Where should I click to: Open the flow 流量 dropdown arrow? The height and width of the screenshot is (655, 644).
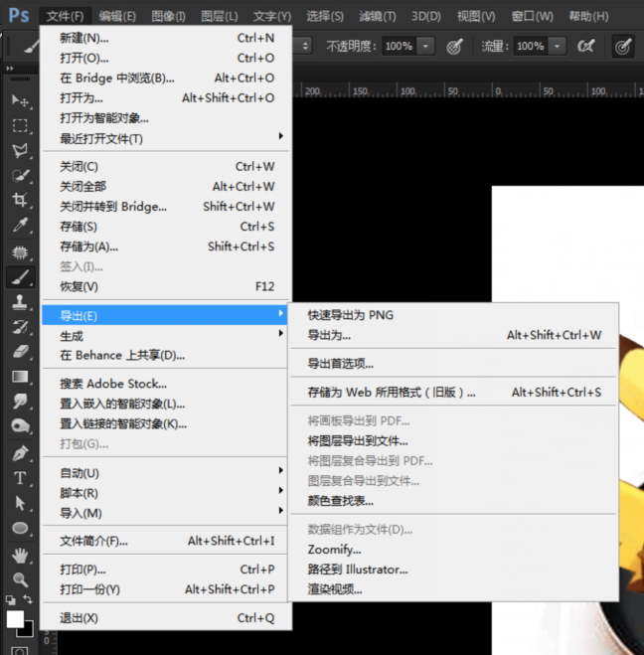pyautogui.click(x=558, y=46)
